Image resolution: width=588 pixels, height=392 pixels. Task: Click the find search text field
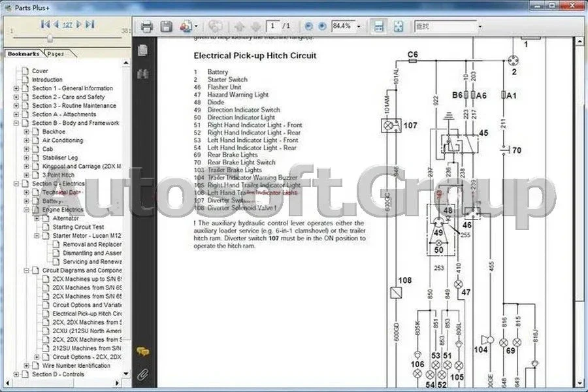(445, 26)
